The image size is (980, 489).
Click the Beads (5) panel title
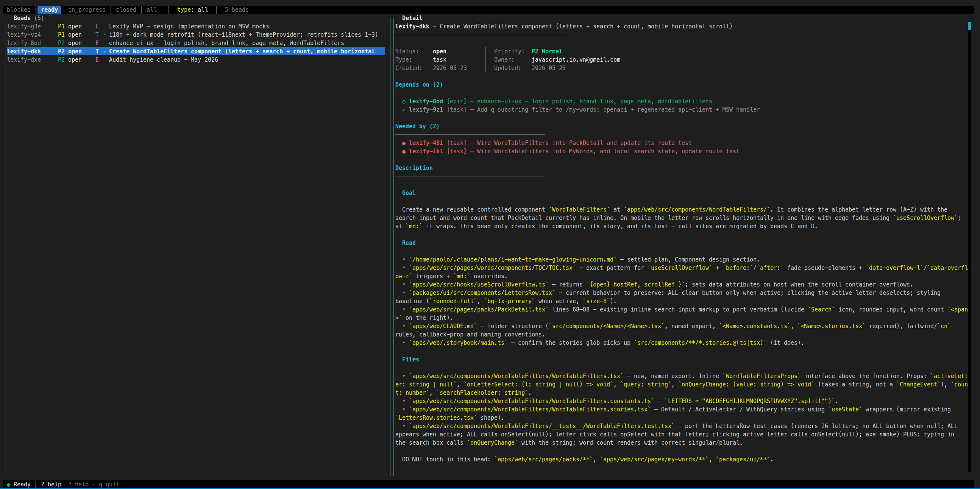[28, 18]
